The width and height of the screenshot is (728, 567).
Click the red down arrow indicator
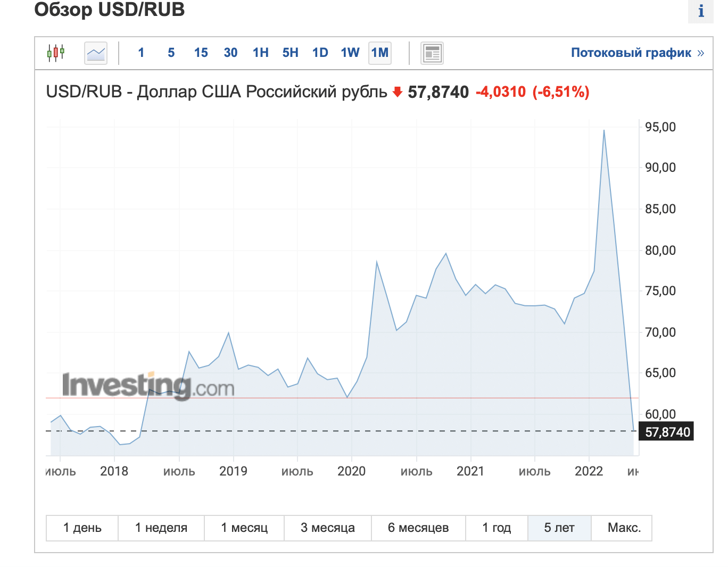(x=397, y=92)
